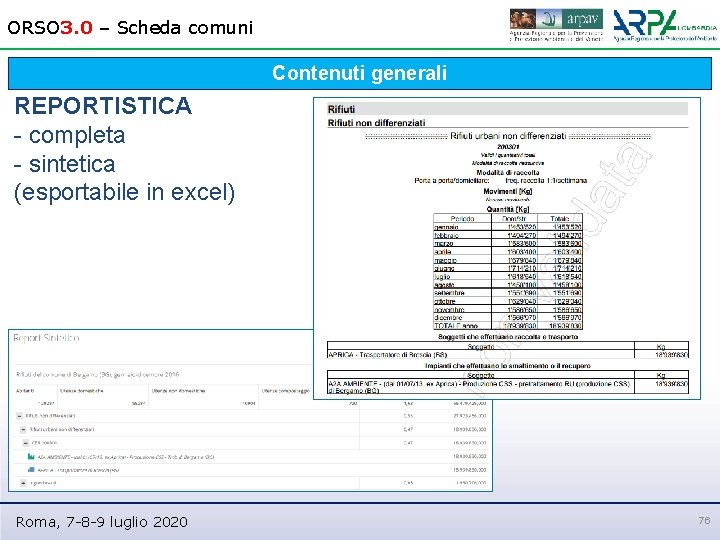Select the 'gennaio' row in the table
This screenshot has width=720, height=540.
click(x=508, y=227)
